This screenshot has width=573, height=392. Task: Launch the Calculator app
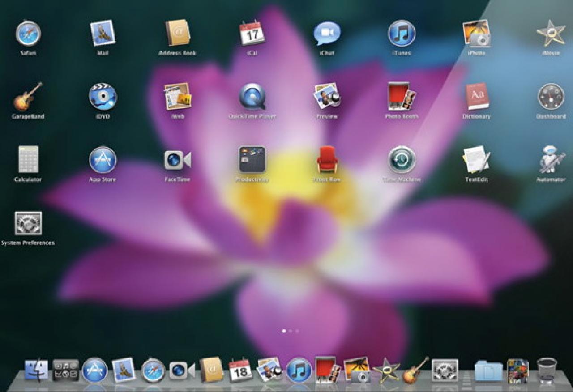tap(28, 159)
